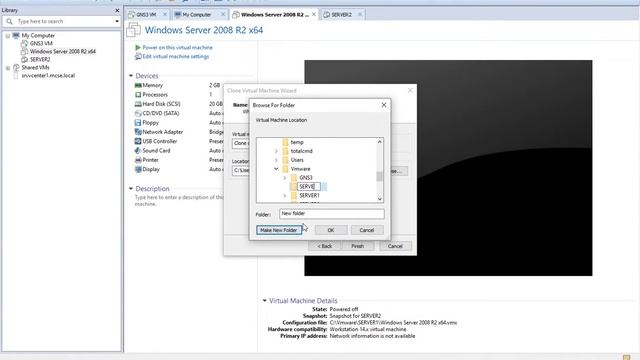This screenshot has height=360, width=640.
Task: Click Cancel in Clone Virtual Machine Wizard
Action: pyautogui.click(x=395, y=246)
